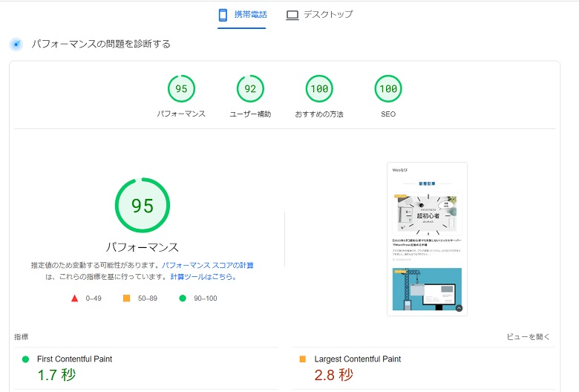Image resolution: width=579 pixels, height=392 pixels.
Task: Click ビューを開く to expand view
Action: point(528,336)
